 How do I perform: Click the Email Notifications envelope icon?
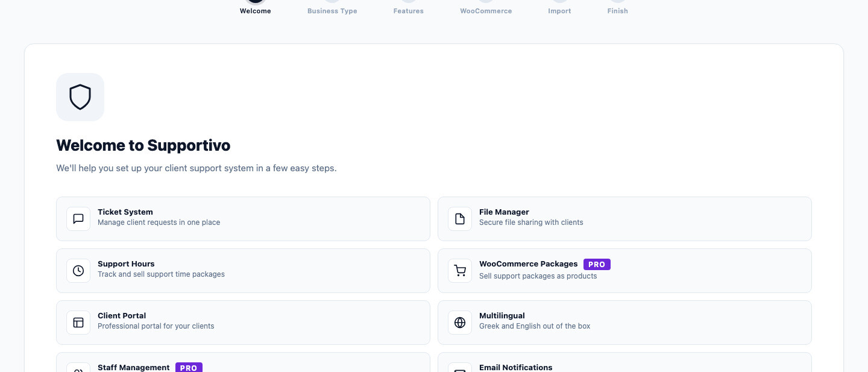click(460, 369)
